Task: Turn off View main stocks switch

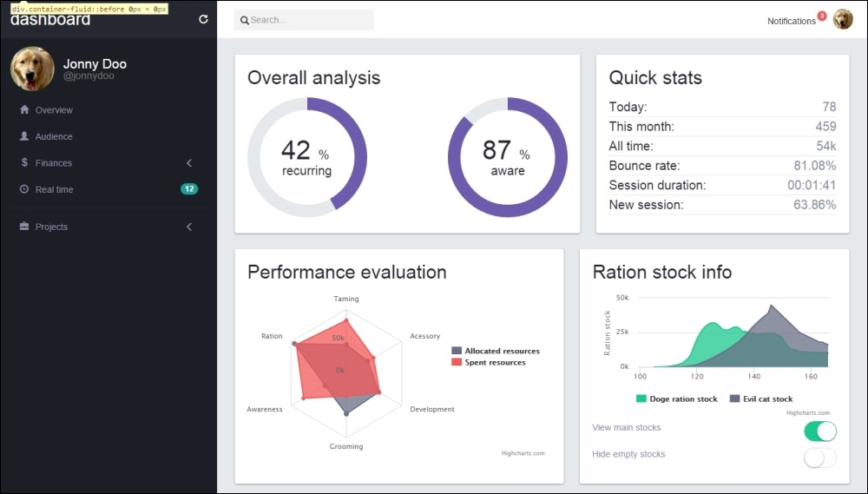Action: tap(820, 431)
